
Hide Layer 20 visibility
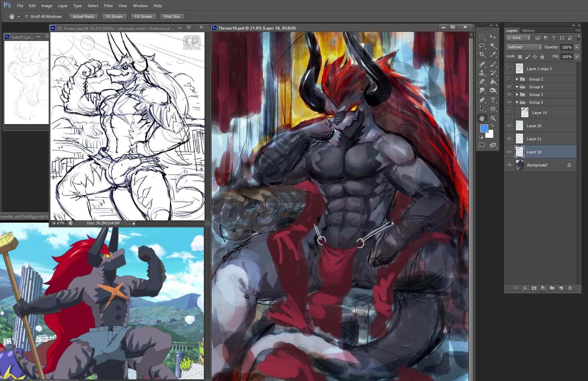[x=509, y=125]
